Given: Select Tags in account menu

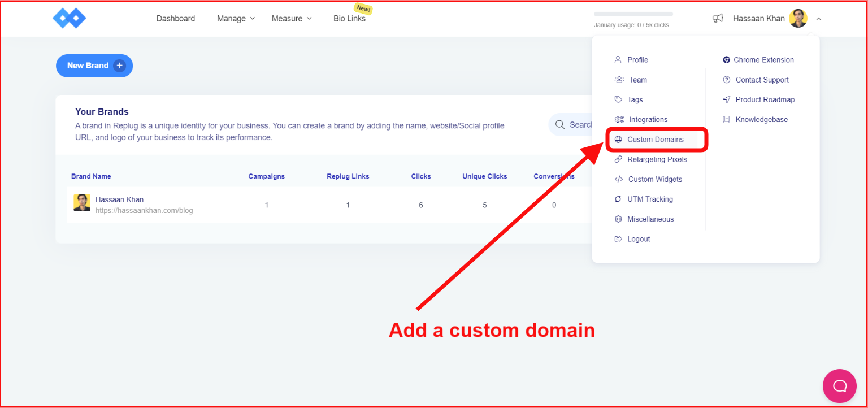Looking at the screenshot, I should point(635,99).
